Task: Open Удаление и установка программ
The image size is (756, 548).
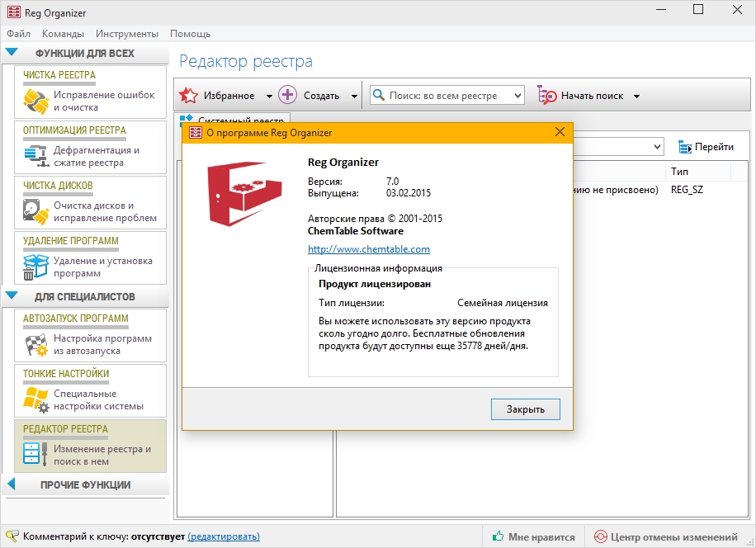Action: [x=90, y=257]
